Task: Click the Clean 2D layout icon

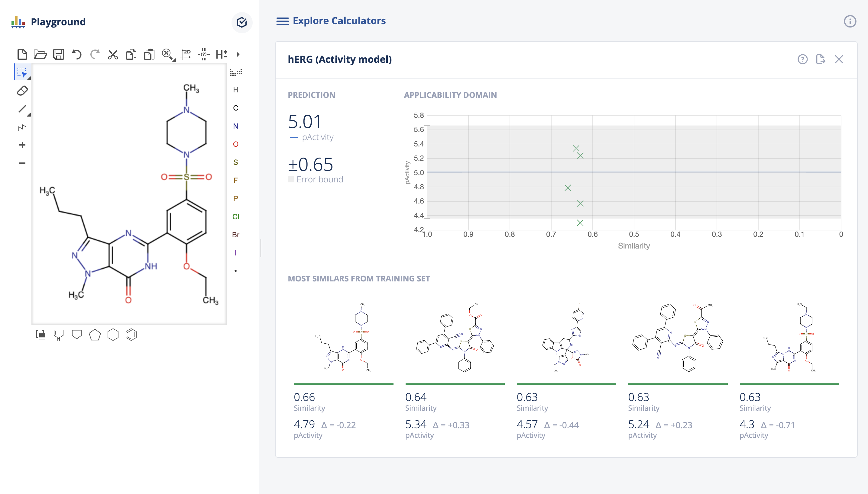Action: coord(186,54)
